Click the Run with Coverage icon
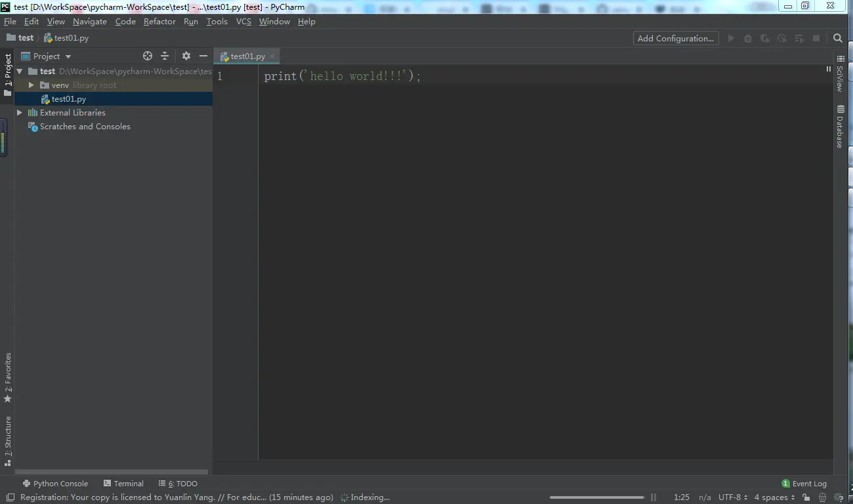Screen dimensions: 853x504 [x=765, y=39]
